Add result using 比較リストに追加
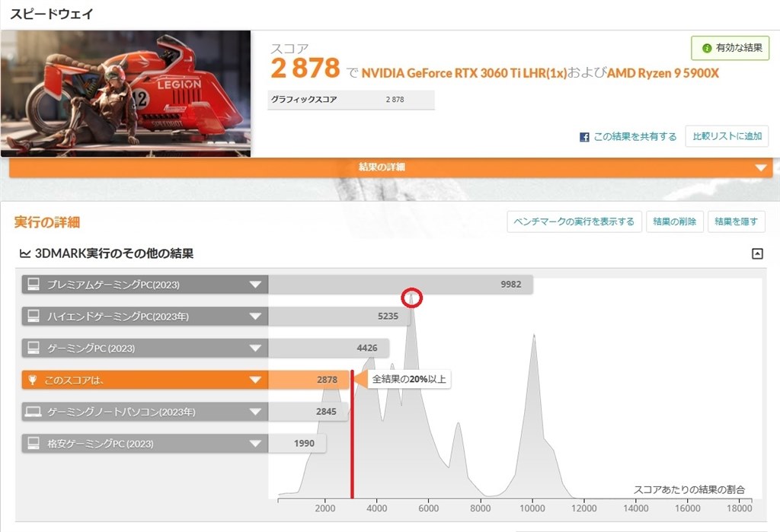 [x=726, y=136]
